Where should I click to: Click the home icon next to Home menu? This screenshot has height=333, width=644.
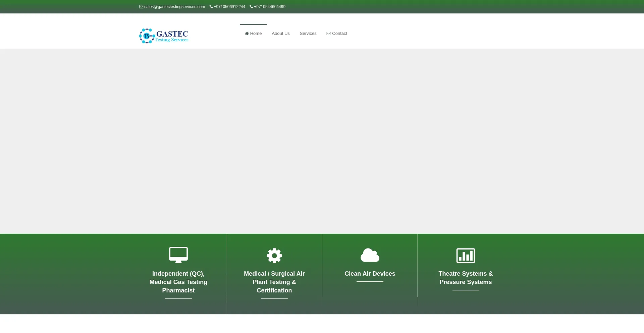click(247, 33)
